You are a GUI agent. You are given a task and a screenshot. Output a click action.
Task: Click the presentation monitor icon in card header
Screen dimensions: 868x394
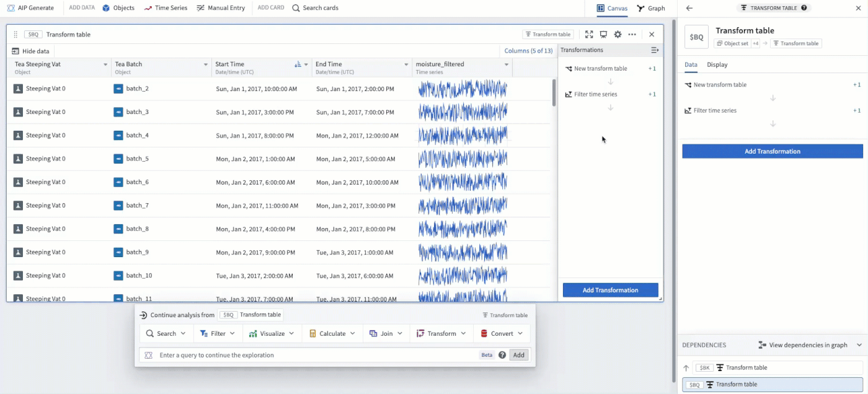point(603,35)
